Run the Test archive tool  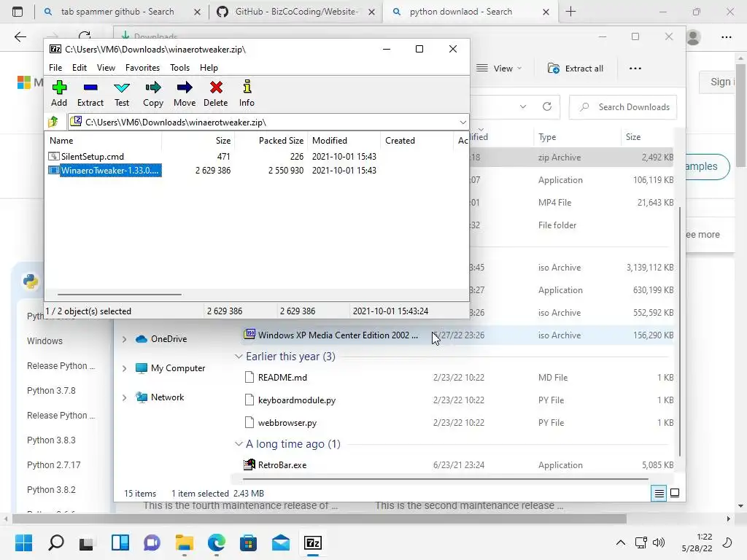122,93
